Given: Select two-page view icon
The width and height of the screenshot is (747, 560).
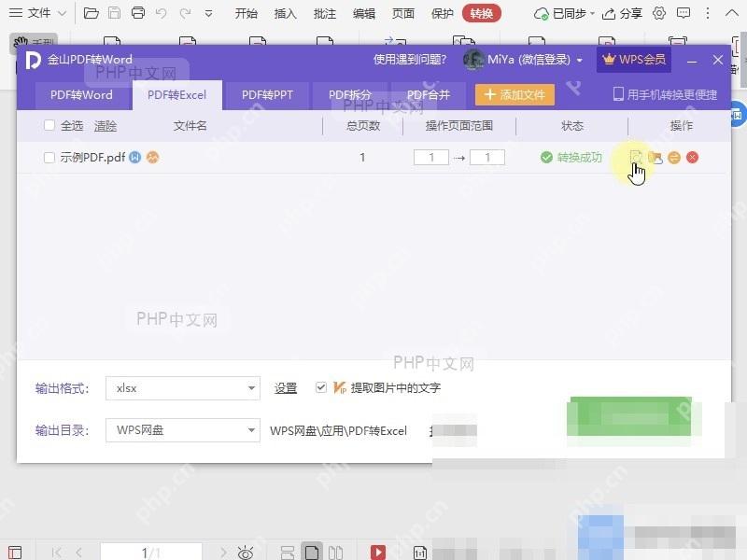Looking at the screenshot, I should tap(335, 553).
